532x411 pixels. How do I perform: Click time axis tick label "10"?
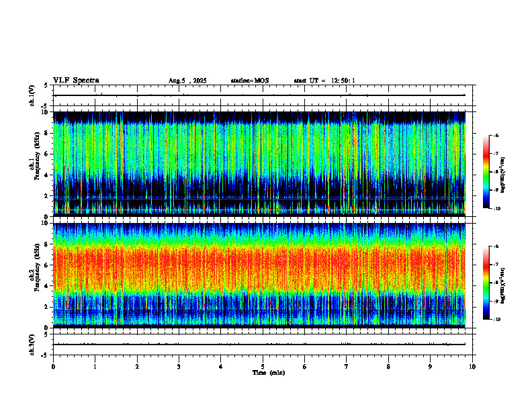click(x=472, y=367)
